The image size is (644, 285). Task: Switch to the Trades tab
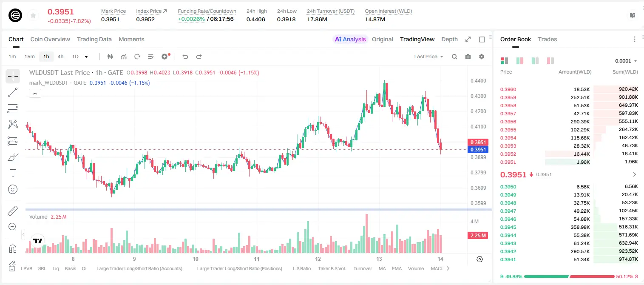[x=548, y=39]
